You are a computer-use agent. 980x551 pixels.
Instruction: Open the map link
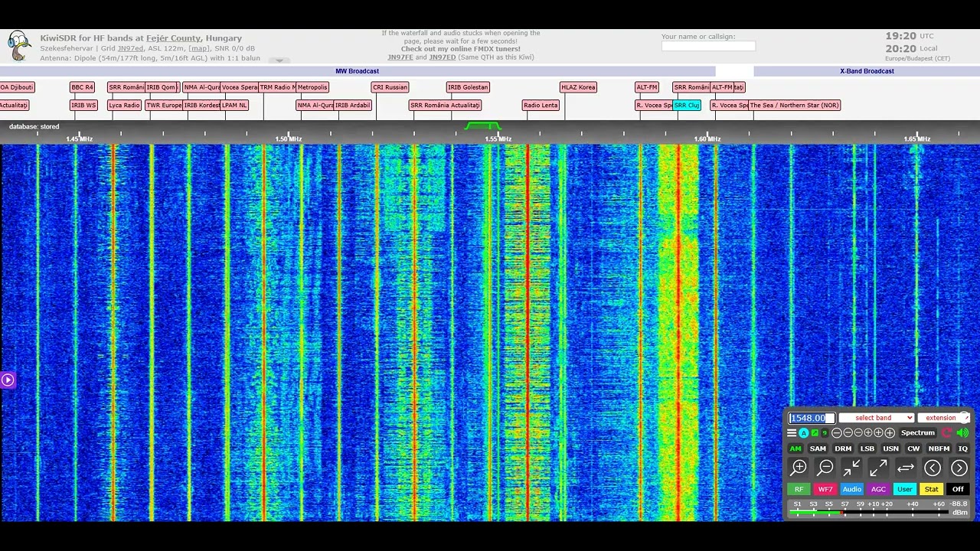pos(199,48)
